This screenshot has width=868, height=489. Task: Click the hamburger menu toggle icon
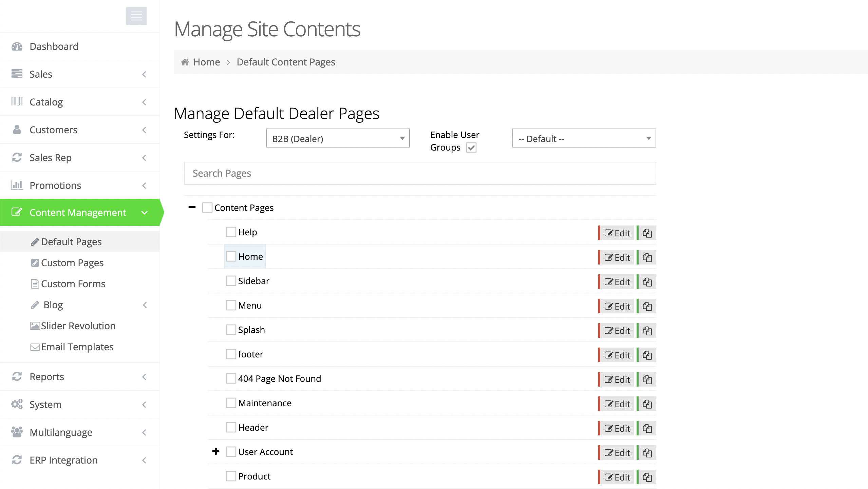point(136,16)
